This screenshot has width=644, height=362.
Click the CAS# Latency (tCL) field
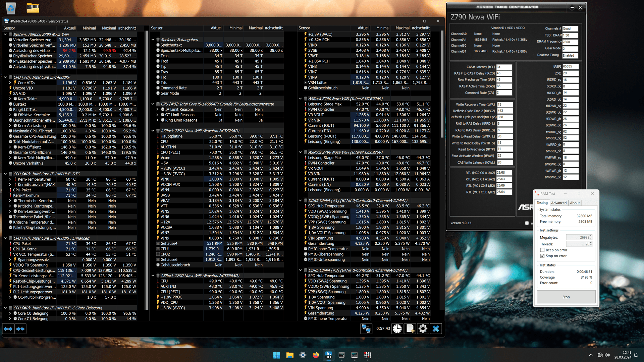pyautogui.click(x=504, y=67)
